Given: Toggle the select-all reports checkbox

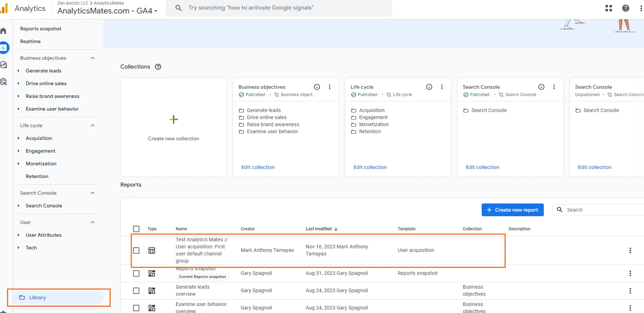Looking at the screenshot, I should (136, 229).
